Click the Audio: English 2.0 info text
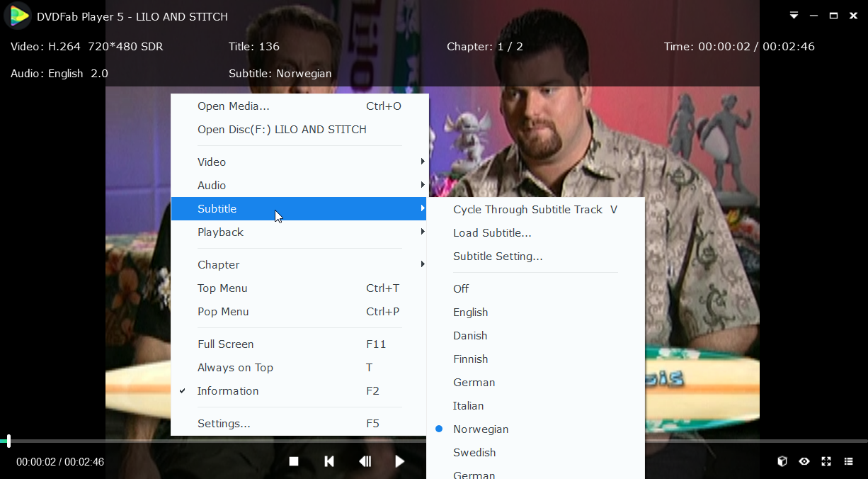868x479 pixels. pos(59,74)
